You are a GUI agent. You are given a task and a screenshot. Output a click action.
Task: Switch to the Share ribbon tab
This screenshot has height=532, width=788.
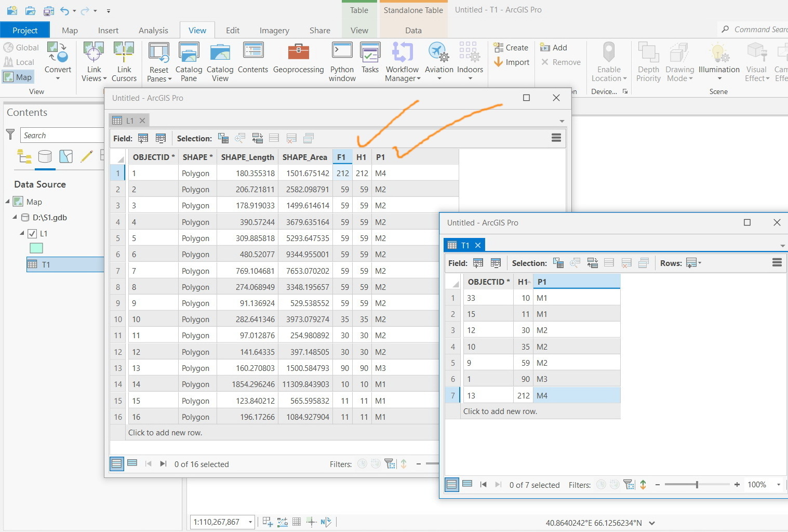[x=320, y=30]
